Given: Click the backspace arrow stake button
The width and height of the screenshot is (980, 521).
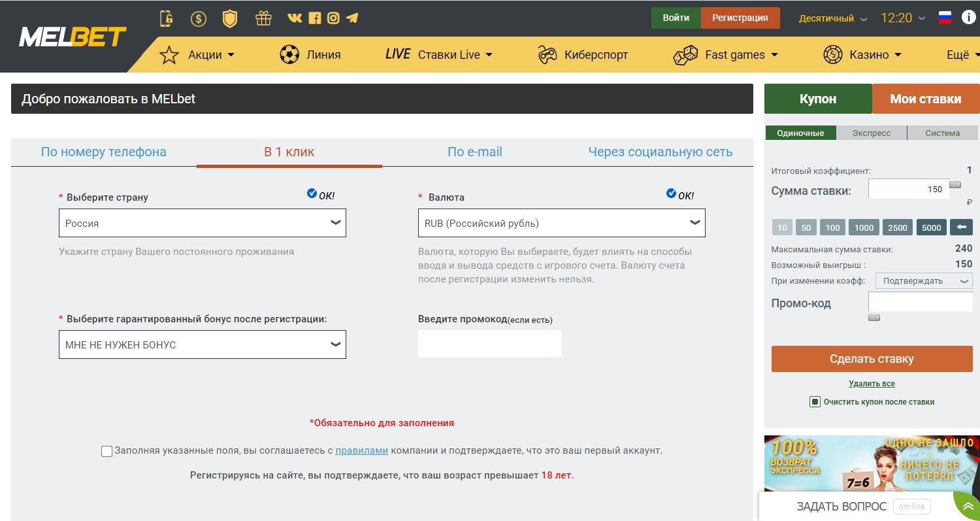Looking at the screenshot, I should [961, 227].
